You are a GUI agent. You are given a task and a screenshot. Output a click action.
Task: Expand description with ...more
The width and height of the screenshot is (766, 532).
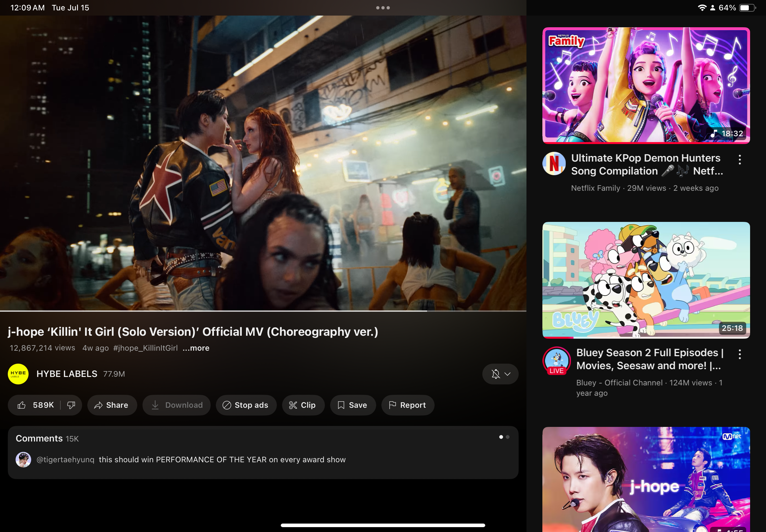tap(196, 348)
